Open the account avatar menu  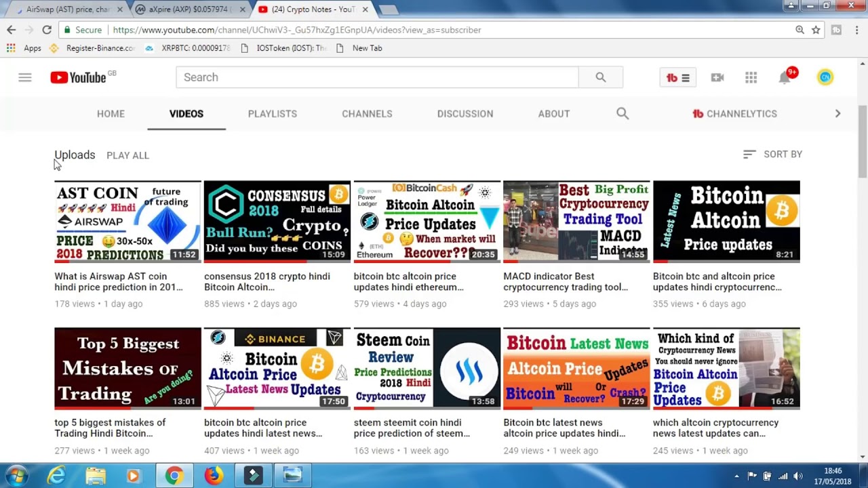pos(825,77)
